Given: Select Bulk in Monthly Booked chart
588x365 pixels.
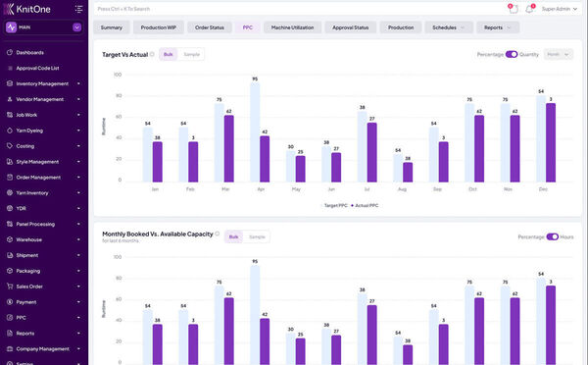Looking at the screenshot, I should 233,236.
